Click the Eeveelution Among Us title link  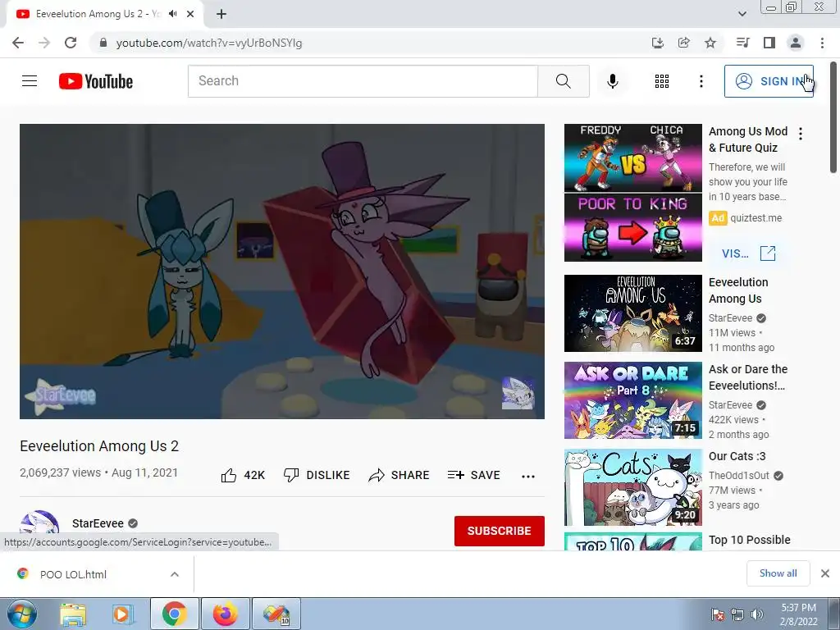[738, 290]
